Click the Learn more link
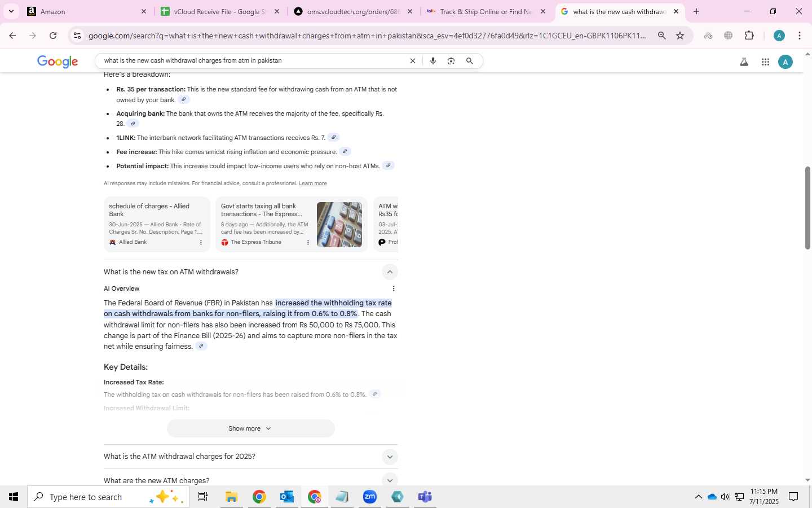Image resolution: width=812 pixels, height=508 pixels. point(312,183)
